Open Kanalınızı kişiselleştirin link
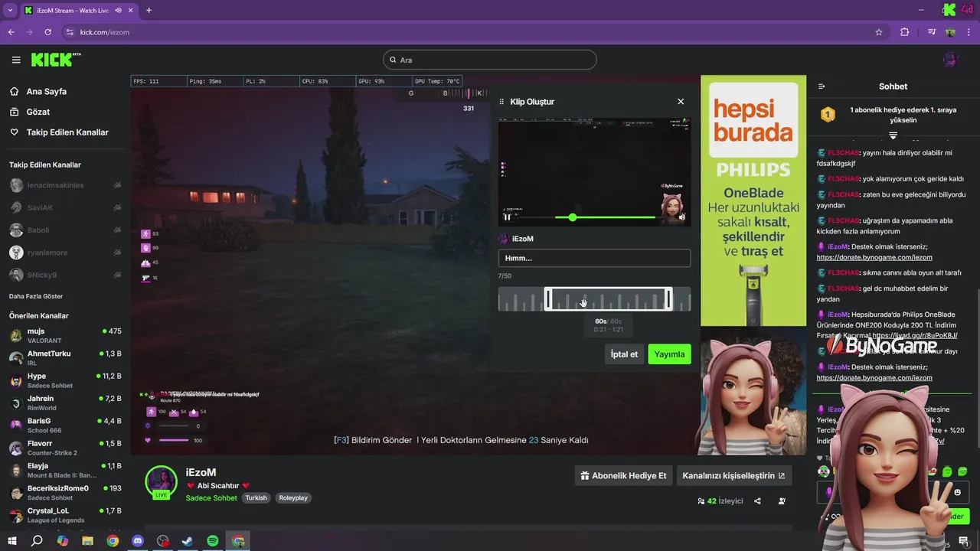 733,475
